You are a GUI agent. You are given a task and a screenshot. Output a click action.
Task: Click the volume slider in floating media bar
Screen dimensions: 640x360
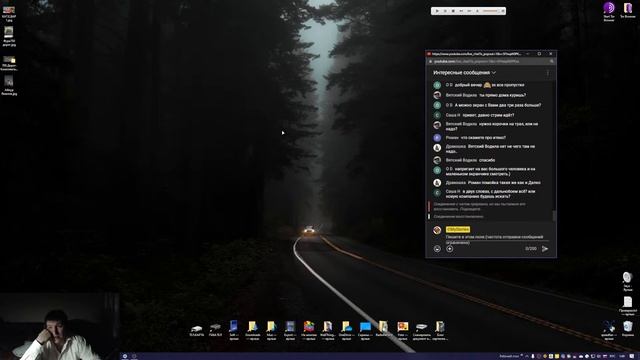click(490, 11)
